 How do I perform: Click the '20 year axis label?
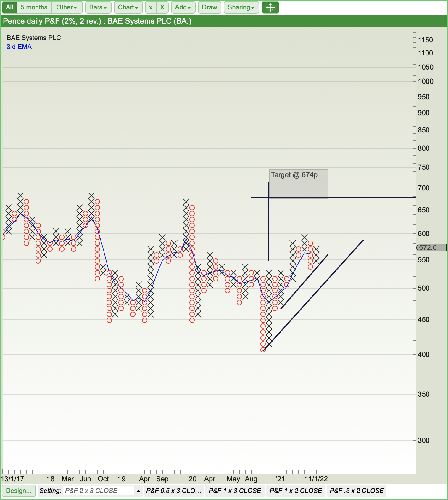(192, 479)
